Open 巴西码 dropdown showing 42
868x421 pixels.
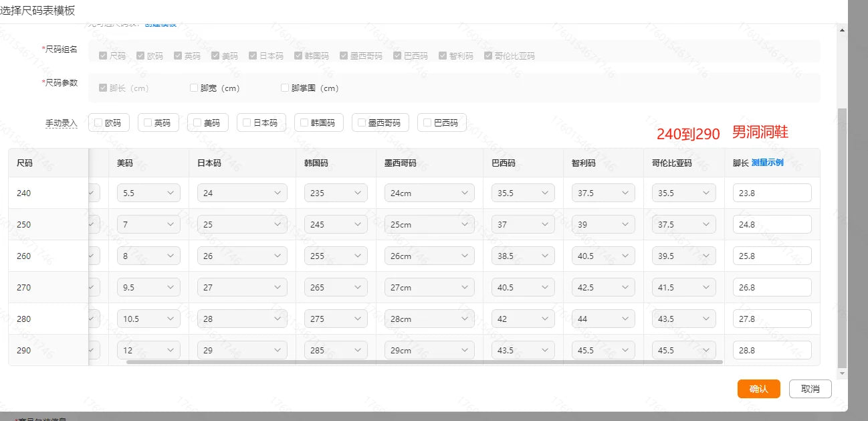click(x=523, y=319)
